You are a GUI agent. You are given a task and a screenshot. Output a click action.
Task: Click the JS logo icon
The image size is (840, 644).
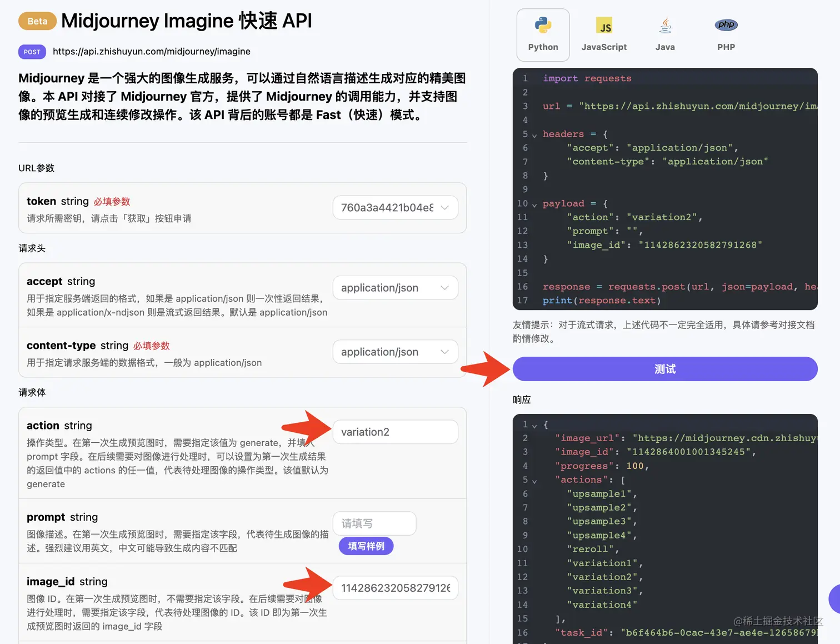coord(604,25)
